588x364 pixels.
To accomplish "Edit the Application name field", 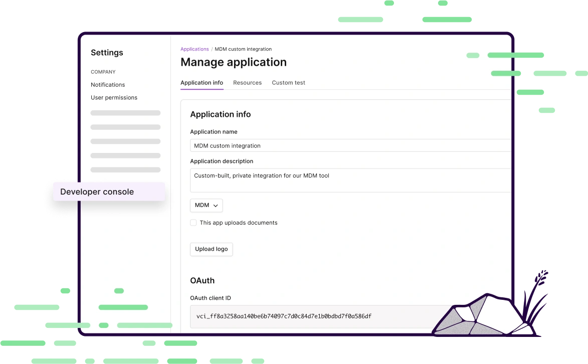I will [x=350, y=145].
